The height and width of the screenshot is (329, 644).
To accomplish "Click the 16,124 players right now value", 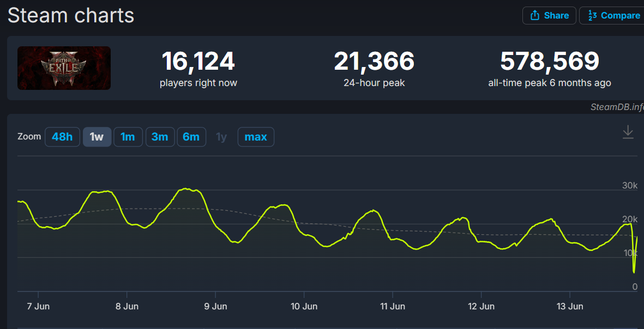I will click(x=198, y=61).
